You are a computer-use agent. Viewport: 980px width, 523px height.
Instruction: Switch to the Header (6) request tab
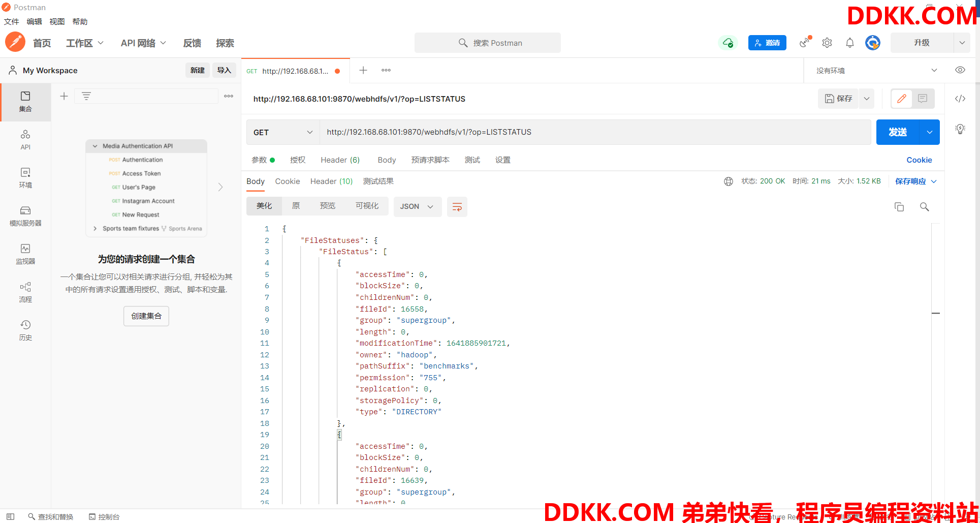click(x=340, y=160)
